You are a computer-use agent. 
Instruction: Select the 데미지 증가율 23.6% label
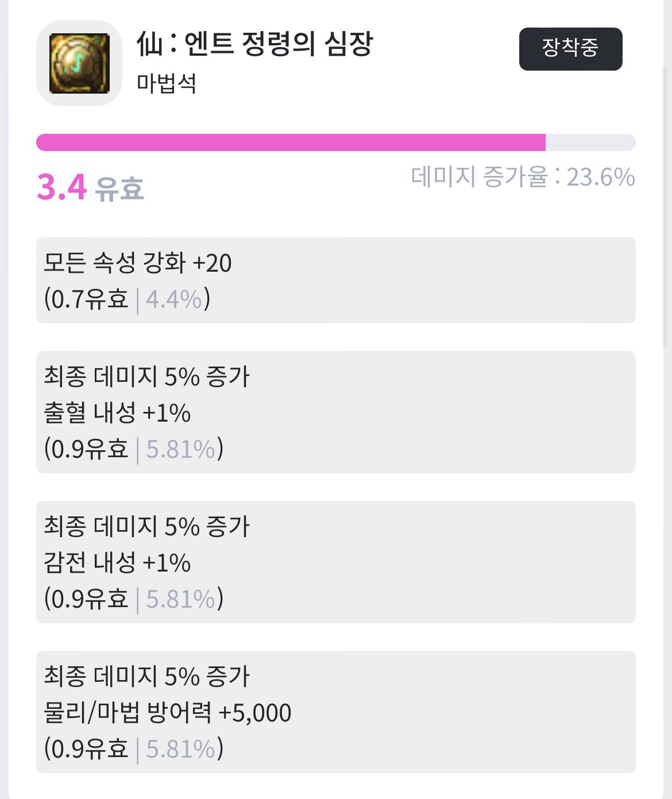(523, 177)
